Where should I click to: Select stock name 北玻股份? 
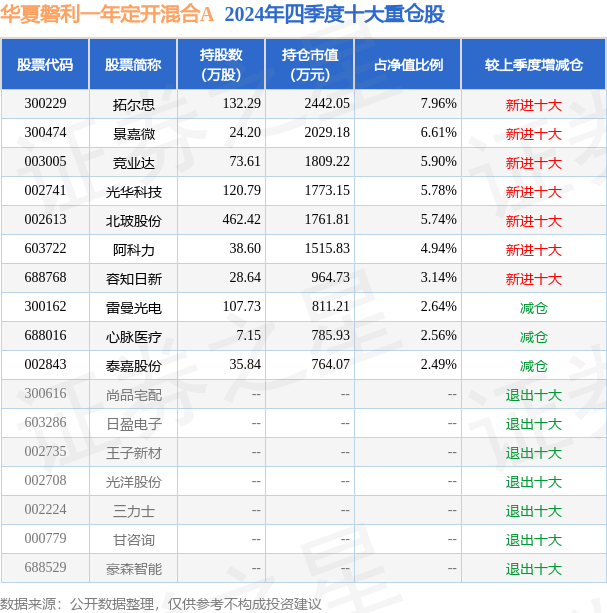pos(134,220)
